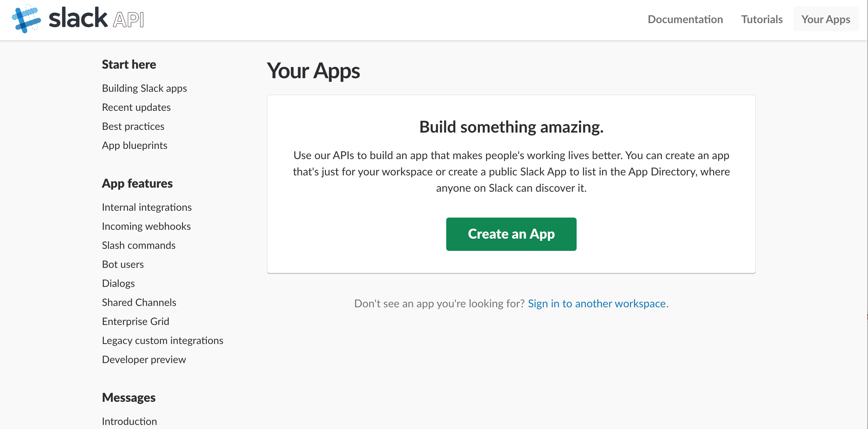Image resolution: width=868 pixels, height=429 pixels.
Task: Open Best practices link
Action: (133, 126)
